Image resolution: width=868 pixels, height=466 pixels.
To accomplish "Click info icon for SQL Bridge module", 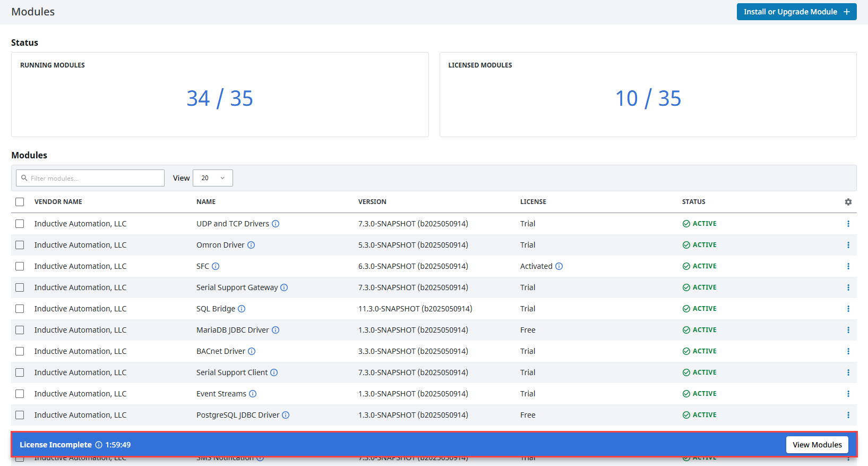I will pos(242,309).
